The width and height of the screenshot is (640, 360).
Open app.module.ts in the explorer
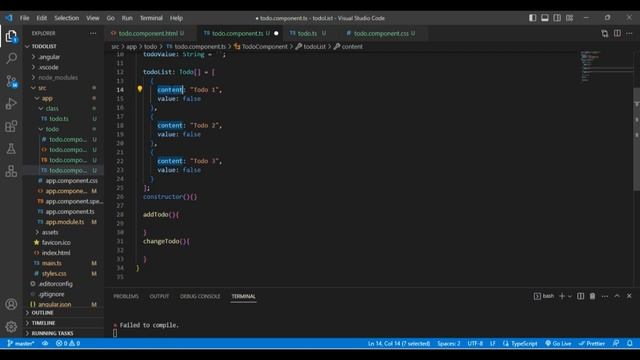[x=64, y=222]
